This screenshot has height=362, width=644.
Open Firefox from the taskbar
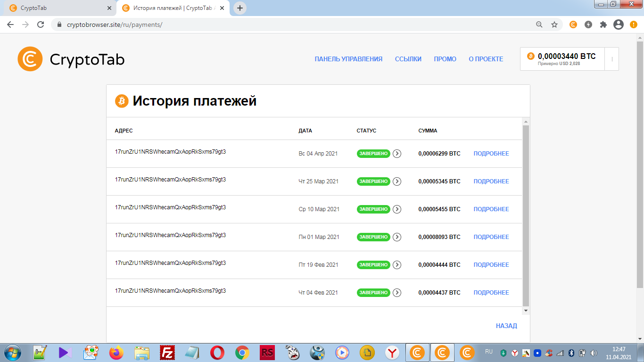coord(116,353)
